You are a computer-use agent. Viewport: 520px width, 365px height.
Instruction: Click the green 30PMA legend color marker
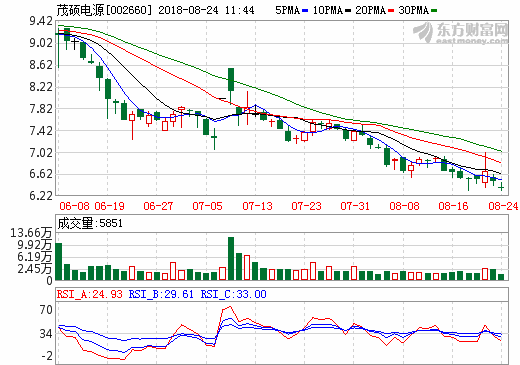[434, 11]
